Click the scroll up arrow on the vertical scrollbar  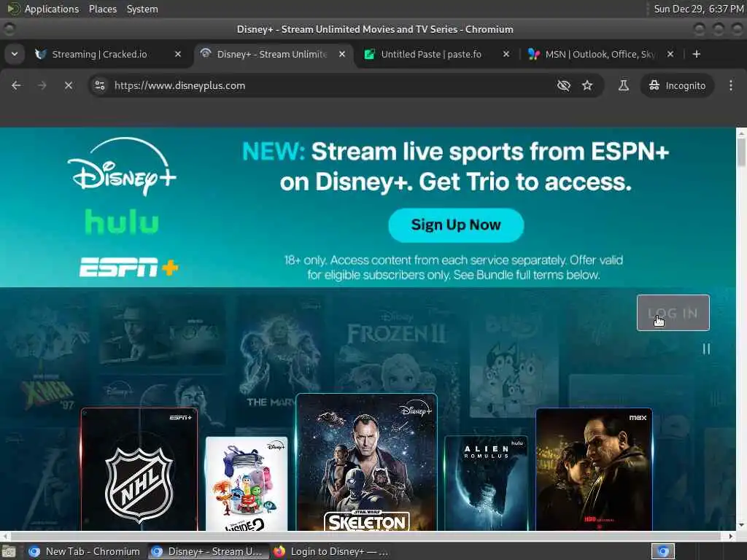pyautogui.click(x=741, y=133)
